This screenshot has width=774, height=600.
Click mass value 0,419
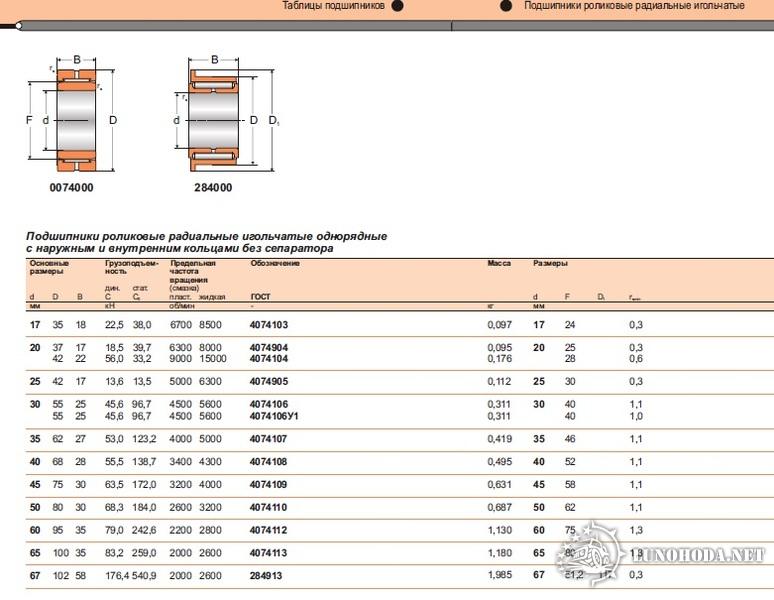(500, 439)
